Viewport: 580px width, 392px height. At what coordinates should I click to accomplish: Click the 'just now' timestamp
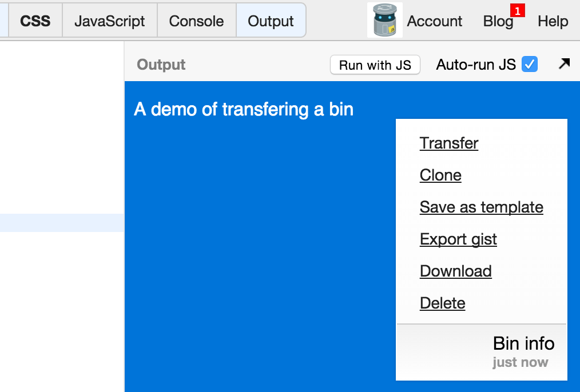(519, 362)
